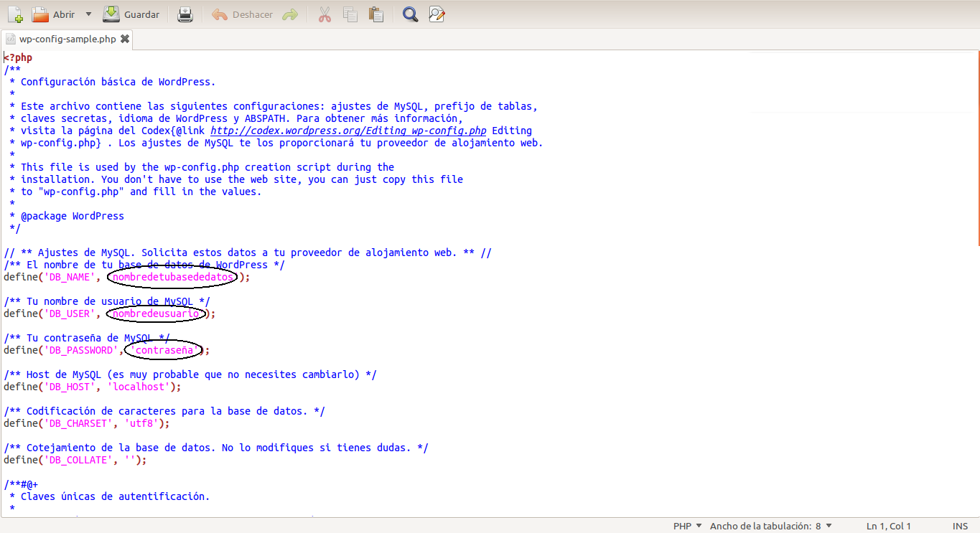Click the 'utf8' charset value

[142, 423]
